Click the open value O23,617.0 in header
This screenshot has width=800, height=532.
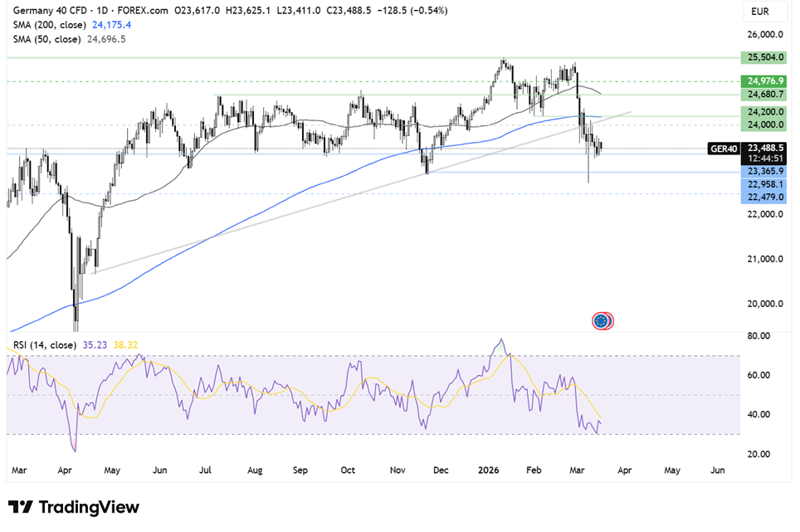pos(197,10)
